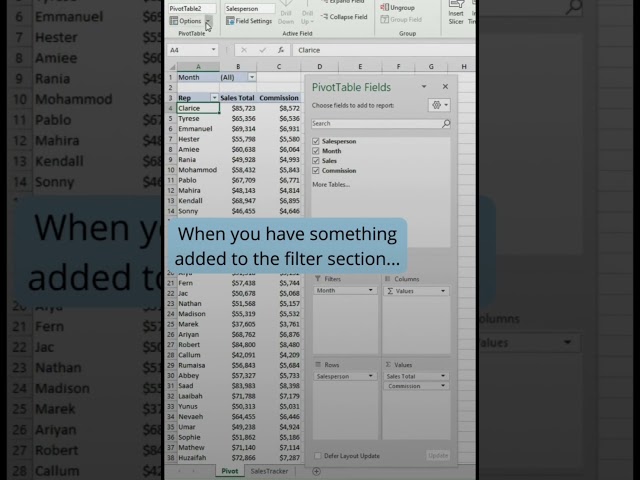The width and height of the screenshot is (640, 480).
Task: Open Month field dropdown in Filters area
Action: [x=371, y=290]
